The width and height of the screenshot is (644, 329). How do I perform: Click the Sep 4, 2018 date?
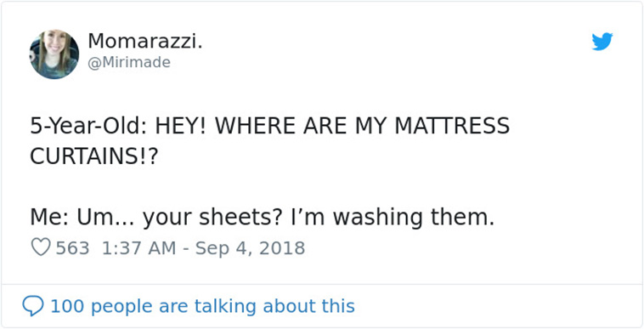coord(250,248)
